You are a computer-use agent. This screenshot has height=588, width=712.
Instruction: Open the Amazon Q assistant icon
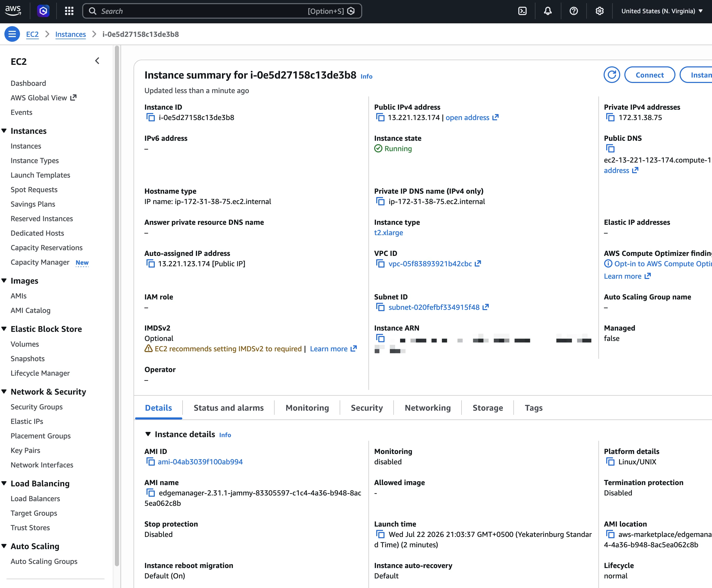[43, 11]
